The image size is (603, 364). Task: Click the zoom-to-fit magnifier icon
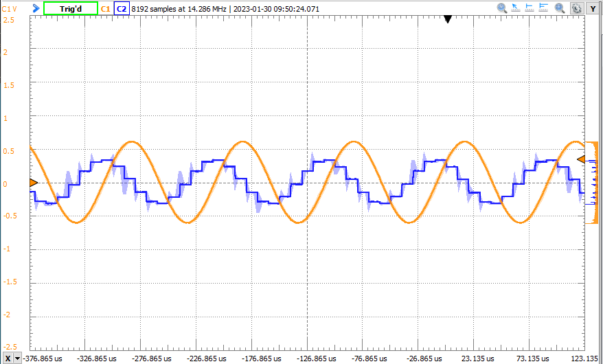pyautogui.click(x=560, y=8)
